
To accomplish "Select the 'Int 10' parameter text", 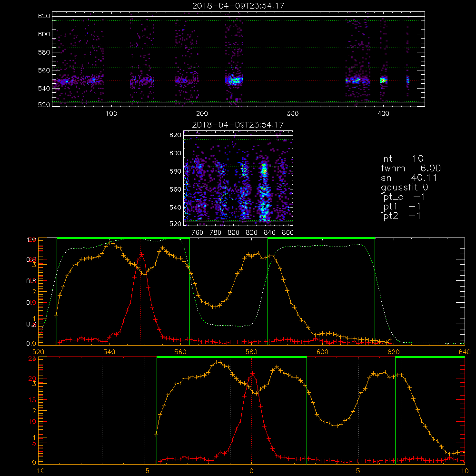I will (x=402, y=159).
